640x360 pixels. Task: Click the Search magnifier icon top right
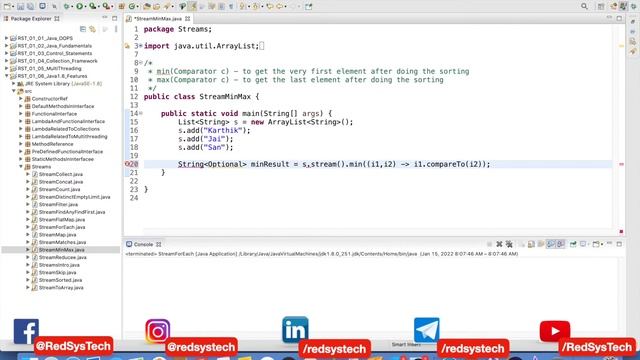[x=584, y=6]
